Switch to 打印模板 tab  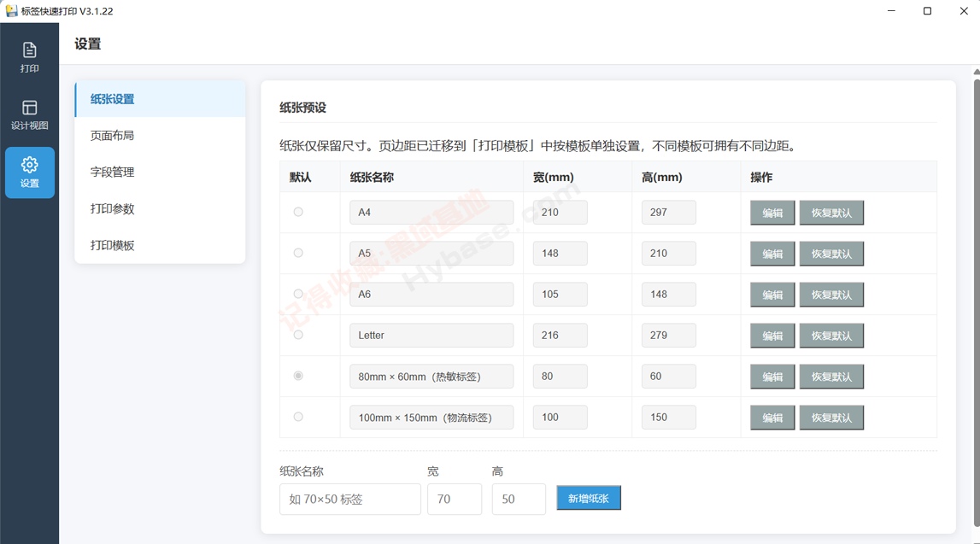point(160,245)
